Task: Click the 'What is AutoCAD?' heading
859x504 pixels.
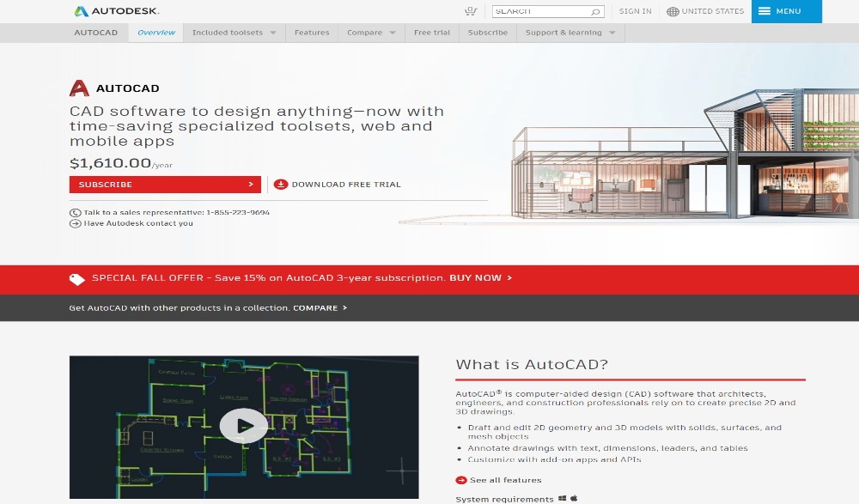Action: 532,365
